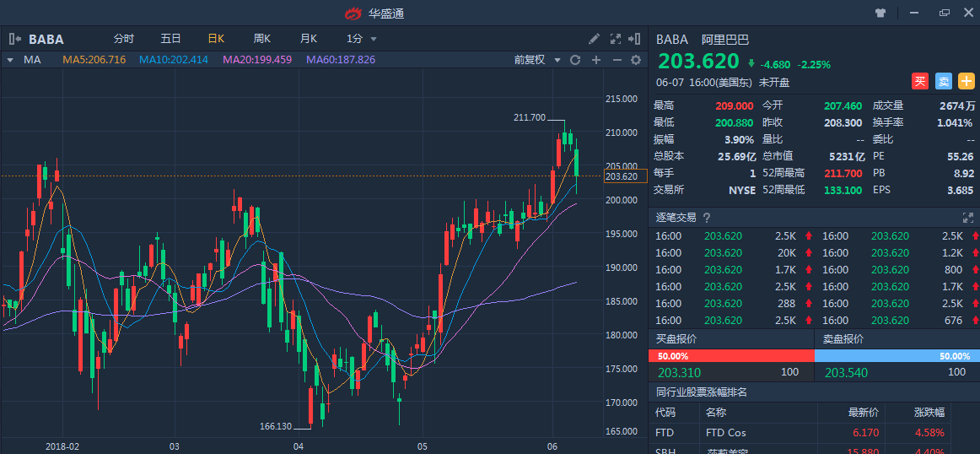Click the blue 50.00% ask ratio bar
Screen dimensions: 980x454
(897, 356)
